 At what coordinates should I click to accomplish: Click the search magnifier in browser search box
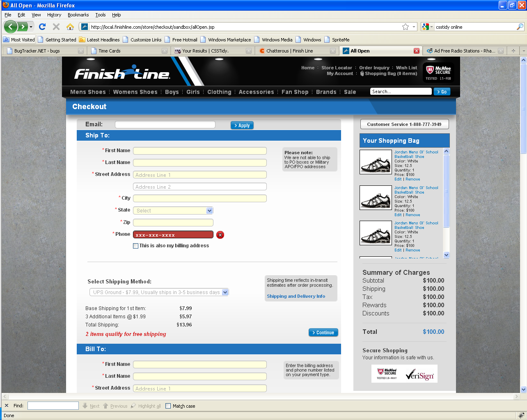[520, 27]
